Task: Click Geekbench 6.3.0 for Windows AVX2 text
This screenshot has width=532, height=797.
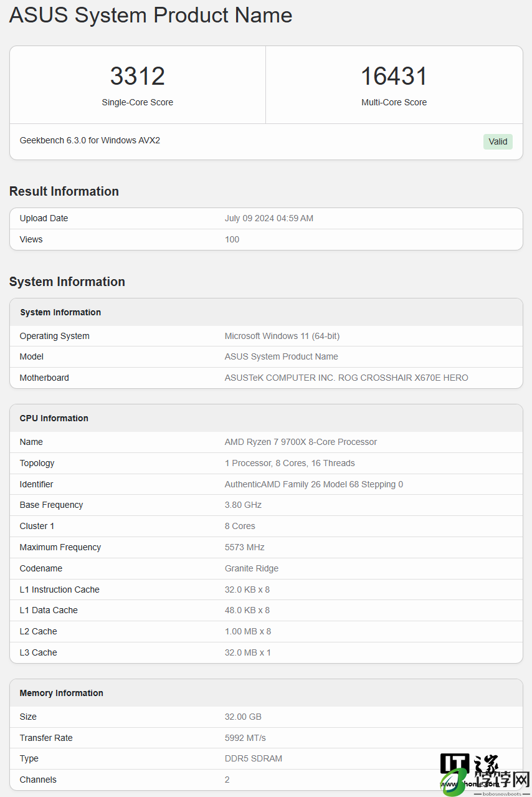Action: [x=90, y=140]
